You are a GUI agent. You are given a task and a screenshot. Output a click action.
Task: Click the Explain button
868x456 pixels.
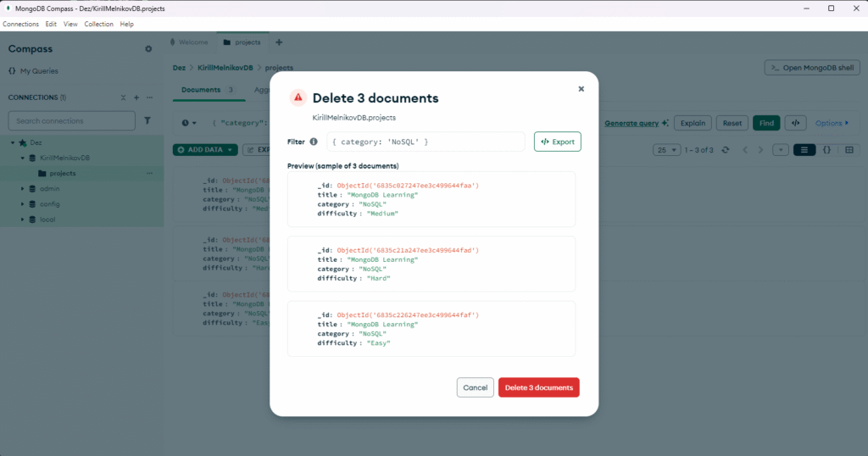pos(693,123)
